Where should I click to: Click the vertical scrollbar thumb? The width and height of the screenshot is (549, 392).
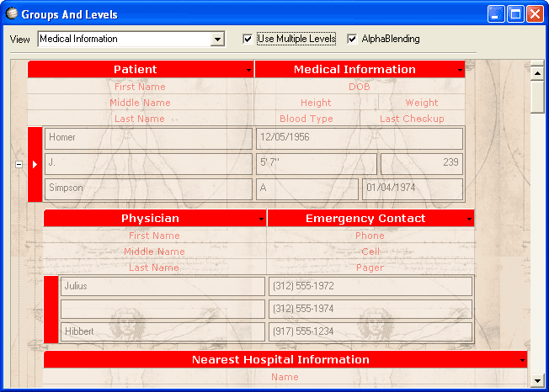click(x=537, y=97)
